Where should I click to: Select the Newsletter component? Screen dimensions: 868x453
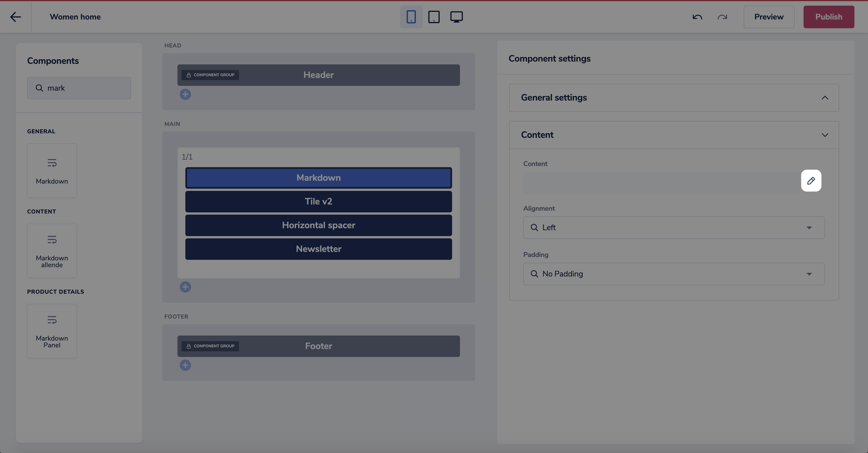[x=318, y=249]
